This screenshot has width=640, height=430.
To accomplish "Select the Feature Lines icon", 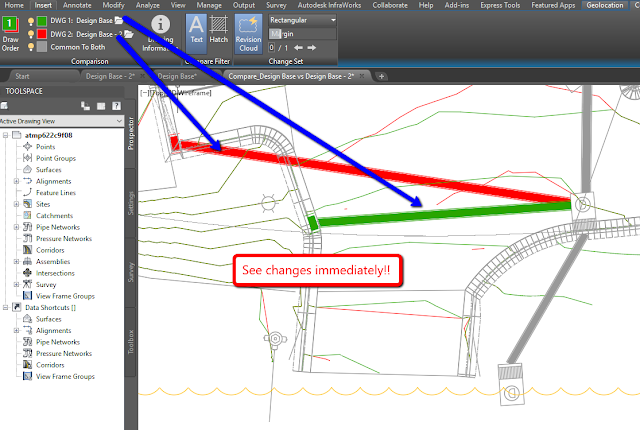I will [x=27, y=192].
